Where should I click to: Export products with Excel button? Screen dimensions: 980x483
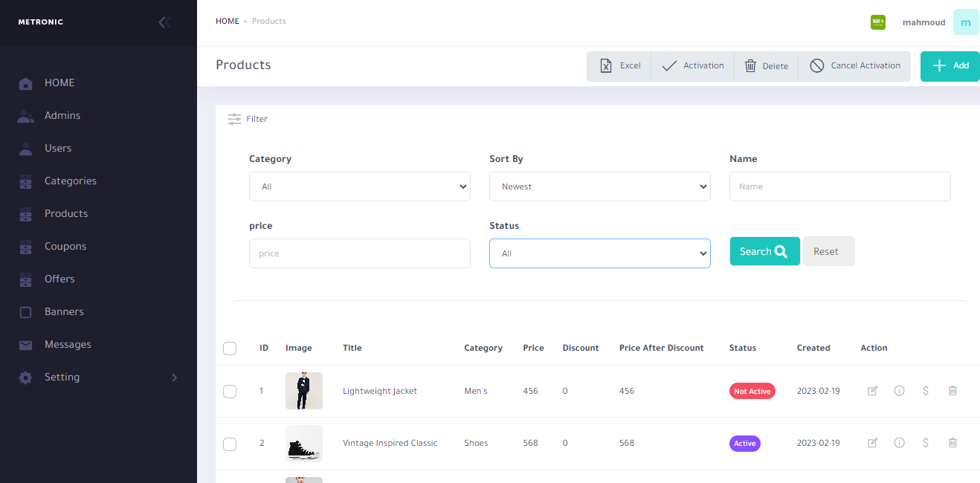619,66
